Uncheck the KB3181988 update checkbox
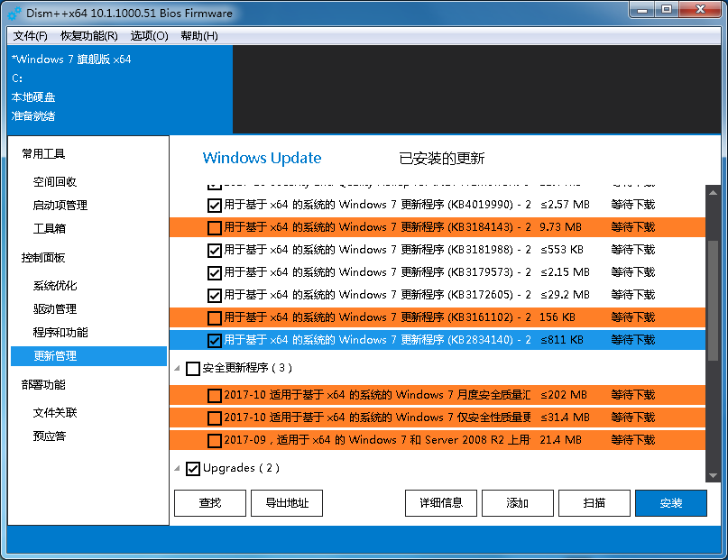Image resolution: width=728 pixels, height=560 pixels. [x=214, y=251]
